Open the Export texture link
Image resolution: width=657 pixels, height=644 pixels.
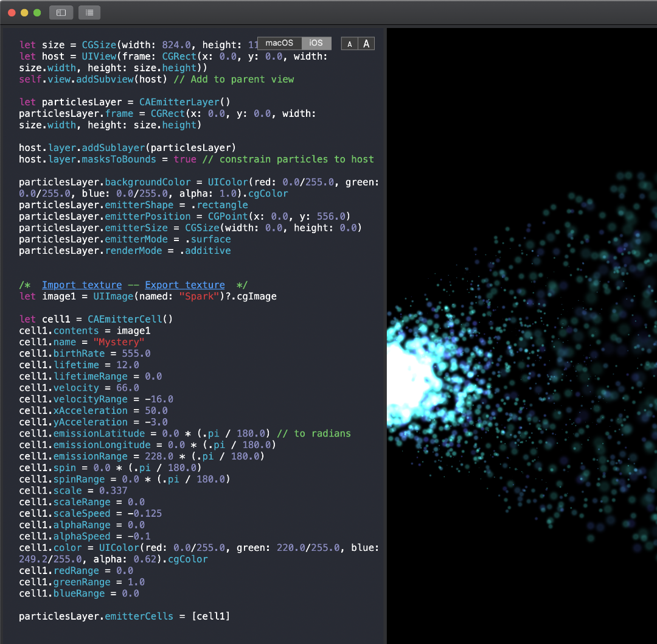point(185,285)
